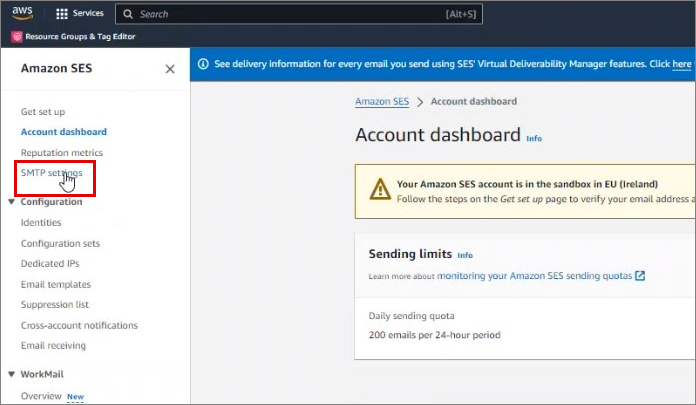Select Reputation metrics in sidebar

tap(62, 152)
